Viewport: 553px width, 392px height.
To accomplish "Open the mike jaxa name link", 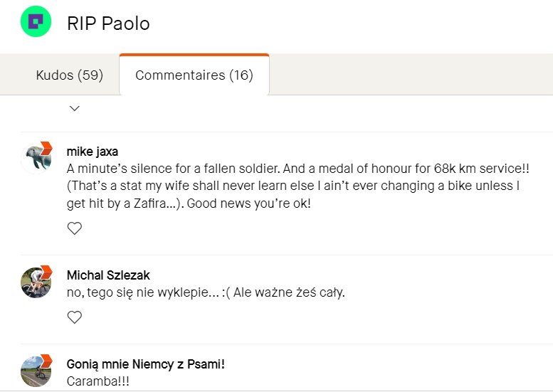I will pos(92,151).
